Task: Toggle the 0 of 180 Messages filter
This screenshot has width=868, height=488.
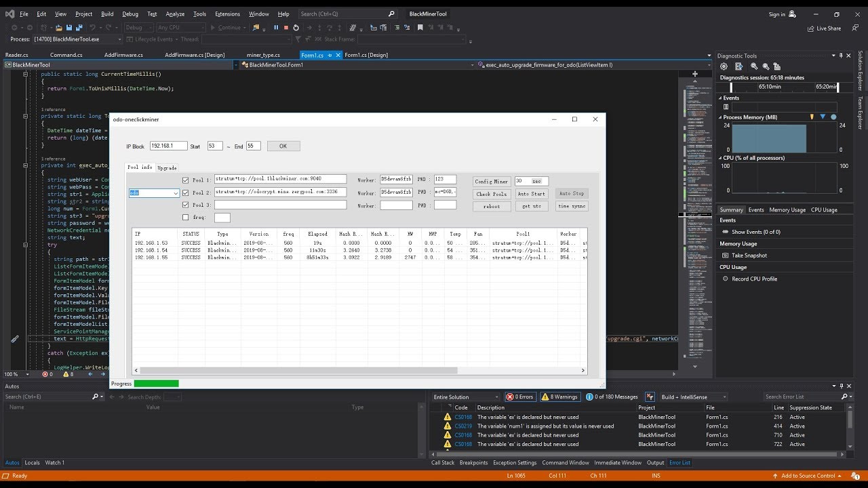Action: 612,396
